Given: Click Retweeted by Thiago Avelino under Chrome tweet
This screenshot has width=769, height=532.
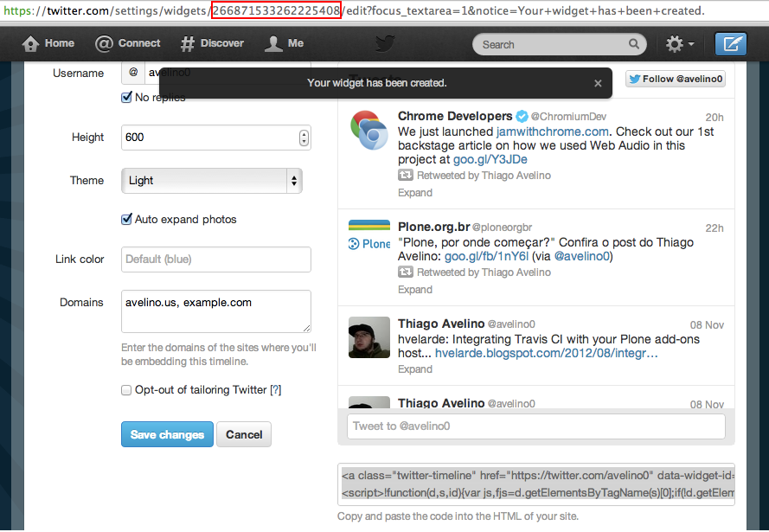Looking at the screenshot, I should pyautogui.click(x=484, y=175).
